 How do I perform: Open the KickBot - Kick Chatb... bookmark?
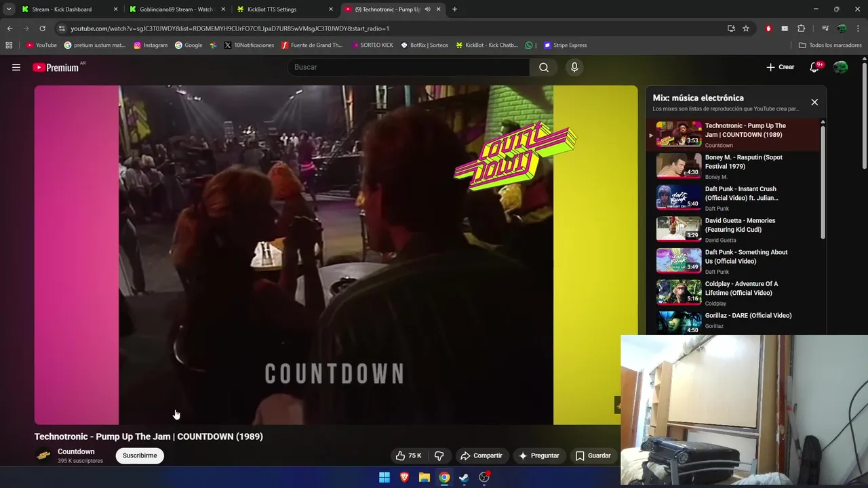pos(487,45)
